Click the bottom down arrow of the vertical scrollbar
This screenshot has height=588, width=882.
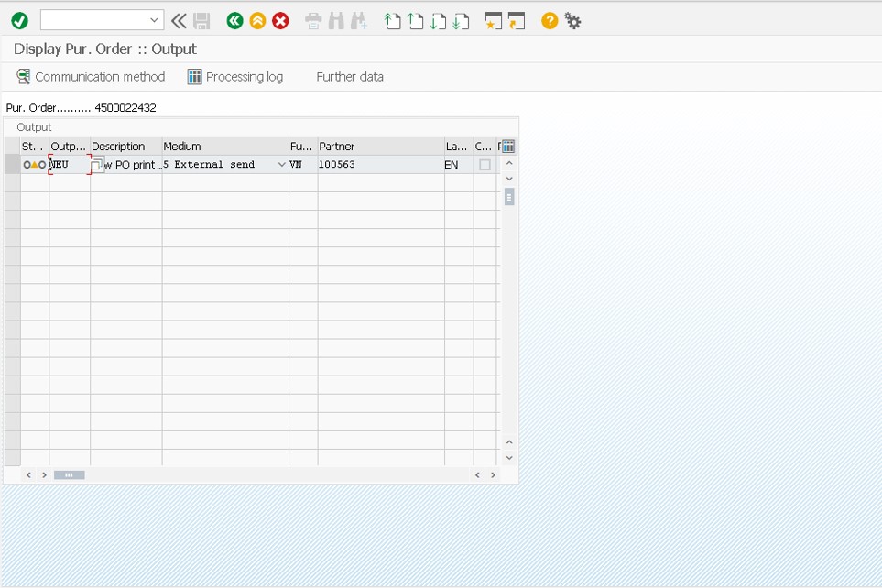tap(509, 457)
